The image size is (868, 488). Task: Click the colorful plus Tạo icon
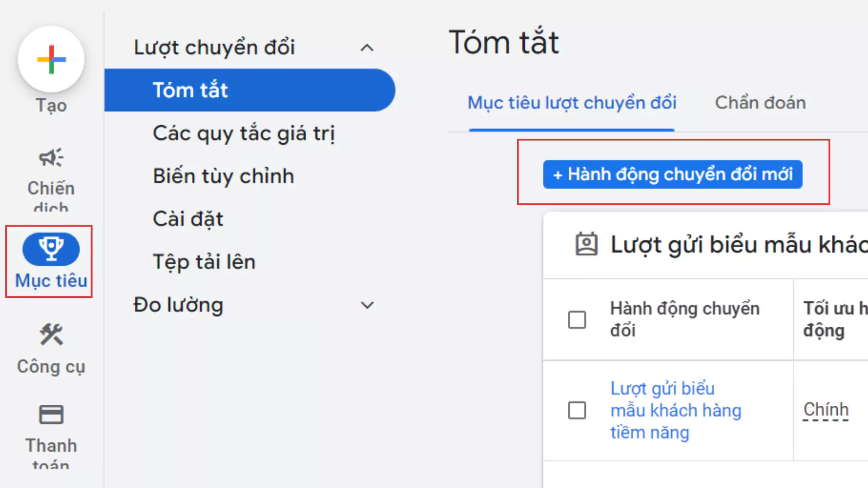point(51,59)
